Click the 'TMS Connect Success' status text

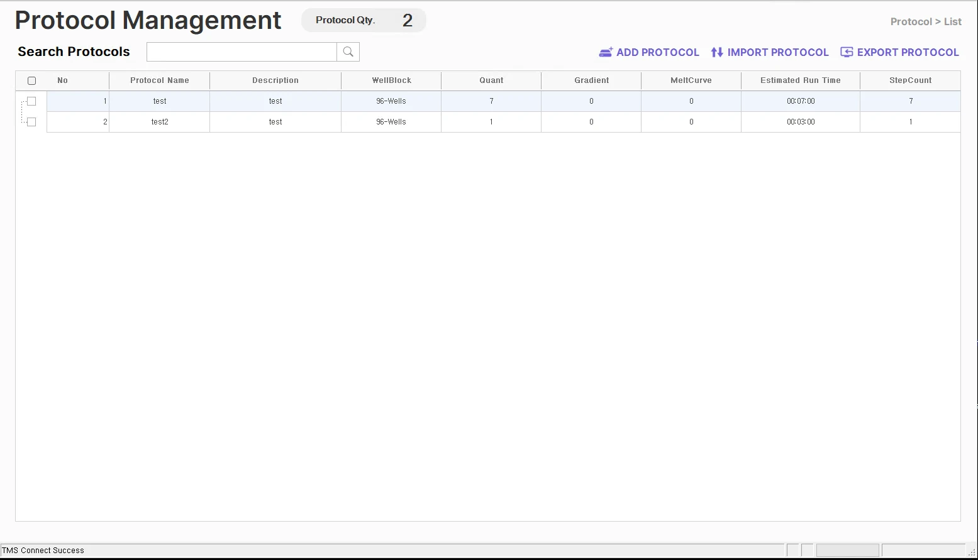click(43, 551)
